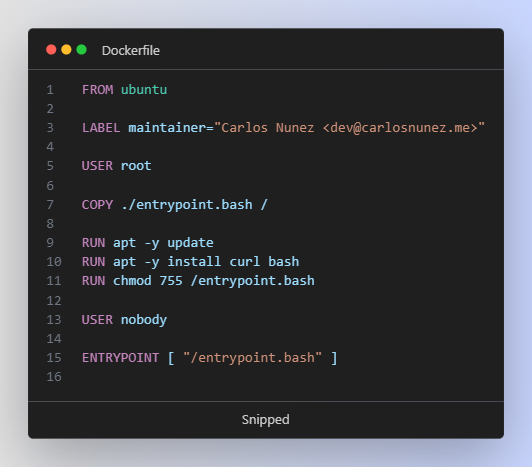Click the ENTRYPOINT keyword on line 15
This screenshot has width=532, height=467.
pyautogui.click(x=120, y=358)
